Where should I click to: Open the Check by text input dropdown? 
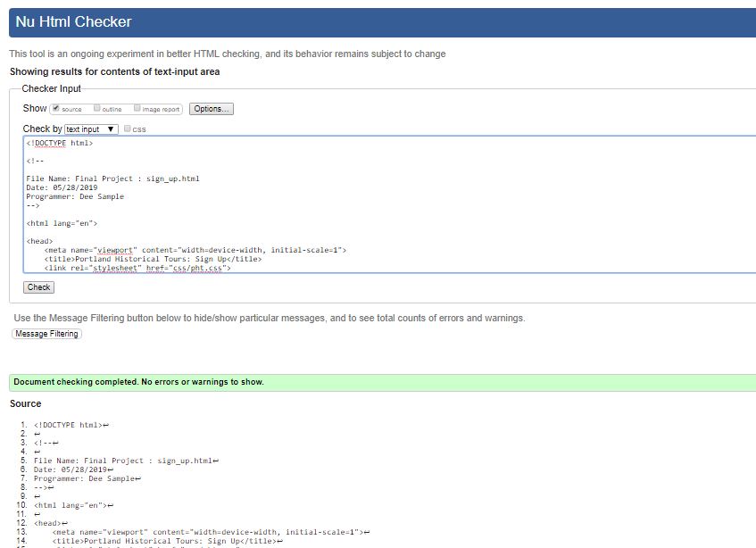click(91, 129)
